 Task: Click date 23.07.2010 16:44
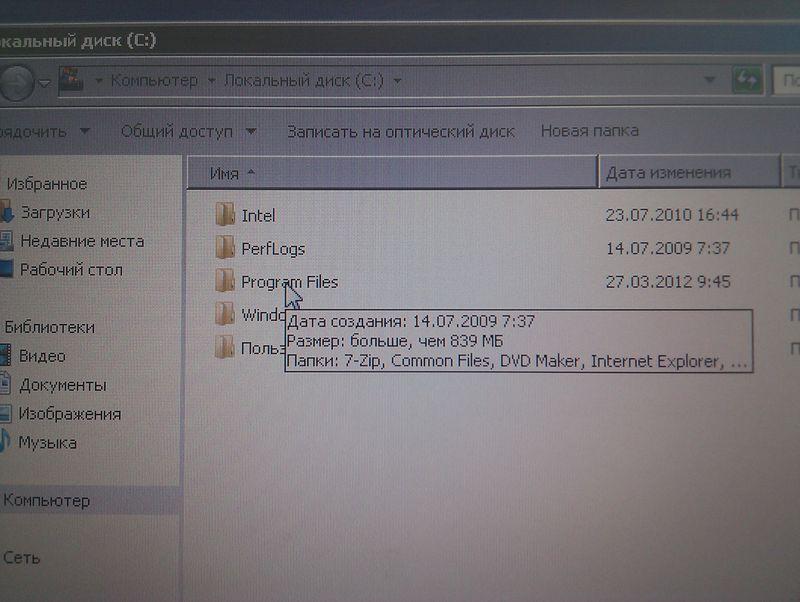click(672, 215)
